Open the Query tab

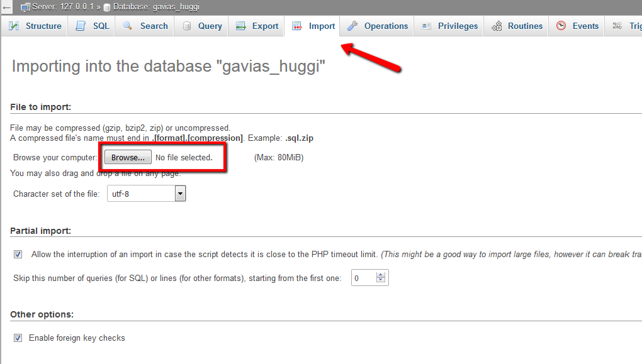(x=201, y=26)
